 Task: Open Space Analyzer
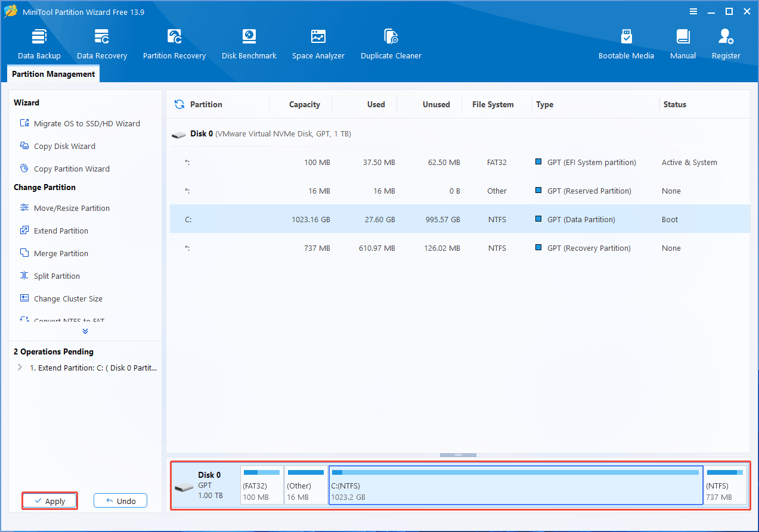(318, 44)
